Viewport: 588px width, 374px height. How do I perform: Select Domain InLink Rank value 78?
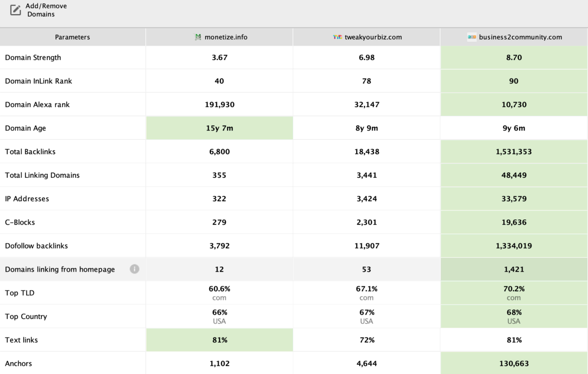[x=367, y=81]
